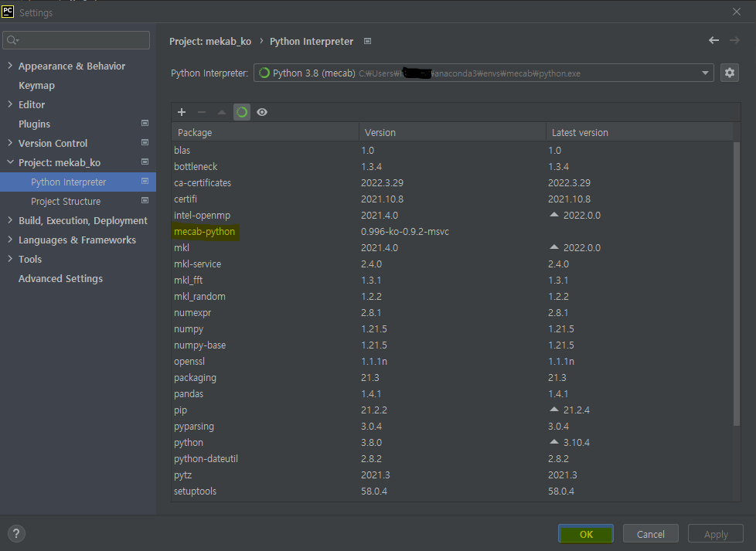The width and height of the screenshot is (756, 551).
Task: Click the upgrade arrow for pip 21.2.4
Action: point(554,410)
